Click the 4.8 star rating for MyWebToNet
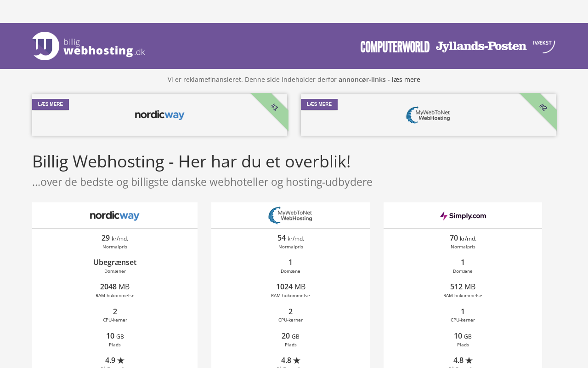Screen dimensions: 588x368 coord(291,360)
